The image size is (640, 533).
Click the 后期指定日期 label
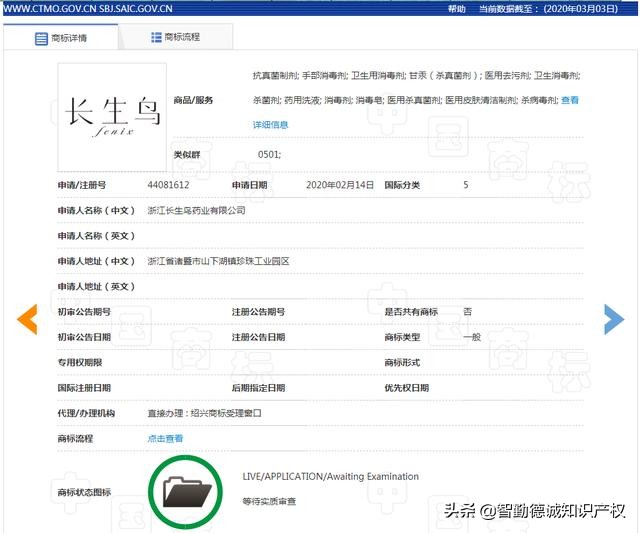[258, 388]
